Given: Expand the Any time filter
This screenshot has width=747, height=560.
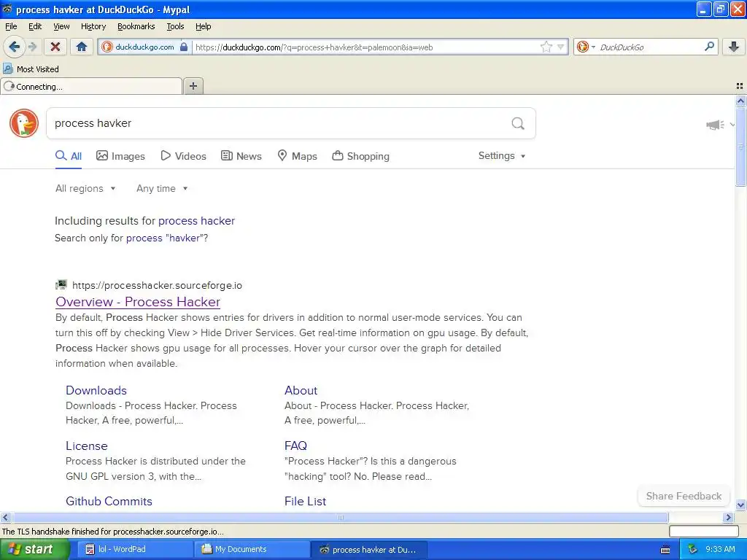Looking at the screenshot, I should pyautogui.click(x=162, y=189).
